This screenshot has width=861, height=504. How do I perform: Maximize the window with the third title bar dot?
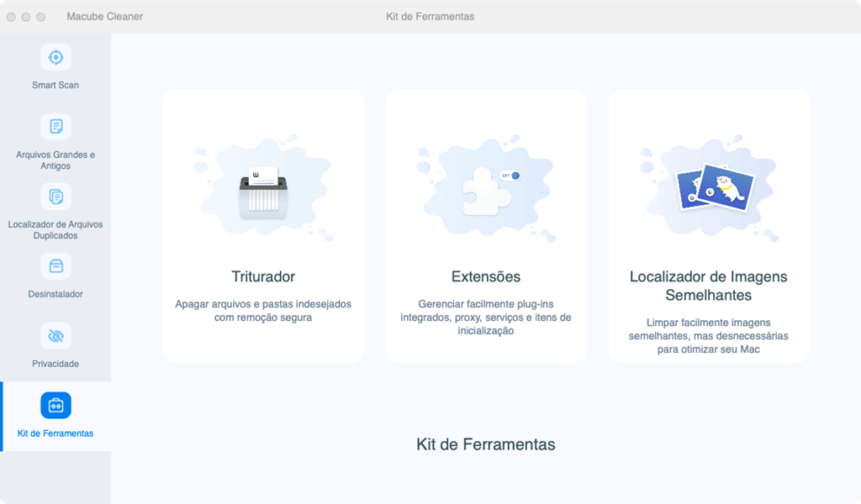pos(40,17)
